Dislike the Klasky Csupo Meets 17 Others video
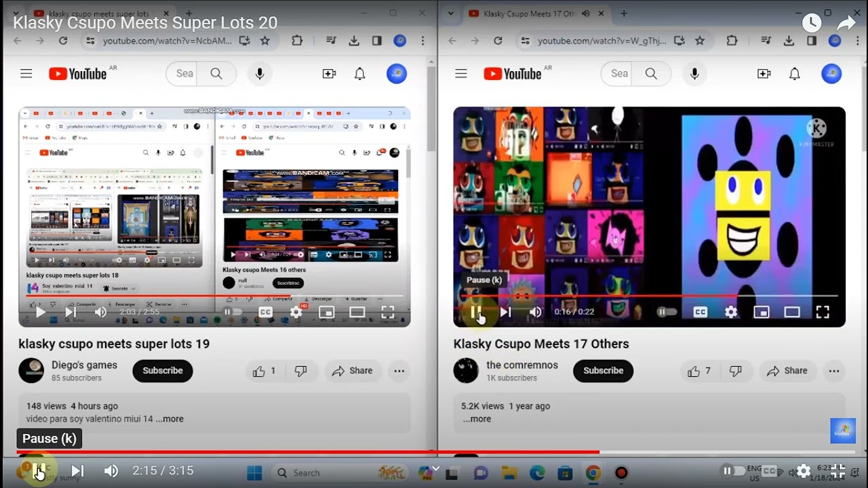The width and height of the screenshot is (868, 488). point(735,371)
